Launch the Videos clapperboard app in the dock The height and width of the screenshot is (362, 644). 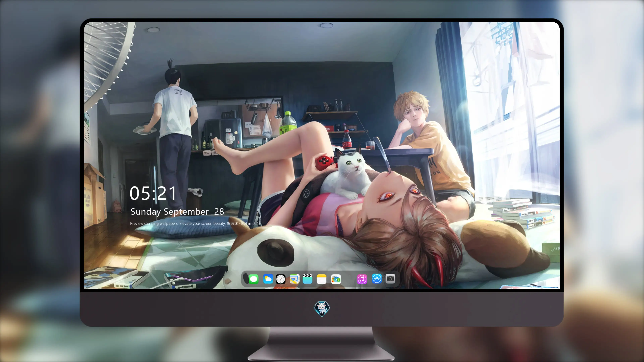click(308, 279)
